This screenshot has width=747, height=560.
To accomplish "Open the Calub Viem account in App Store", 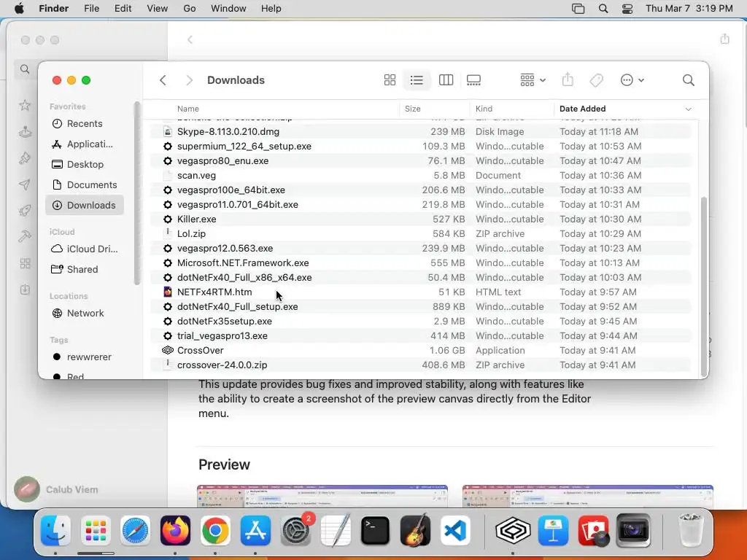I will pyautogui.click(x=56, y=489).
